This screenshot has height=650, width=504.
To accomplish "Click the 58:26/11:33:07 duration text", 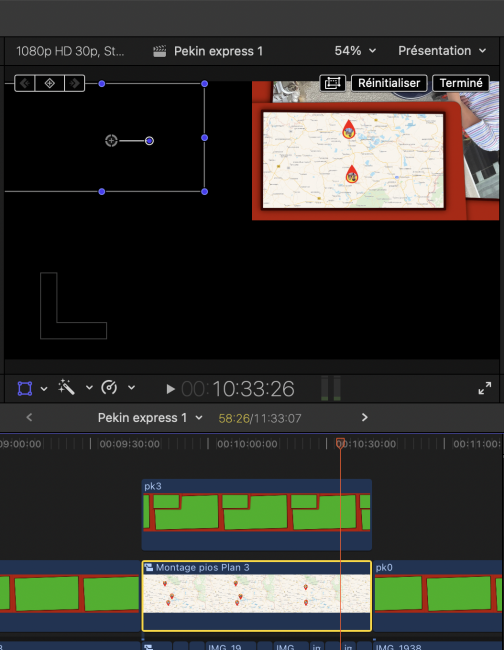I will point(260,418).
